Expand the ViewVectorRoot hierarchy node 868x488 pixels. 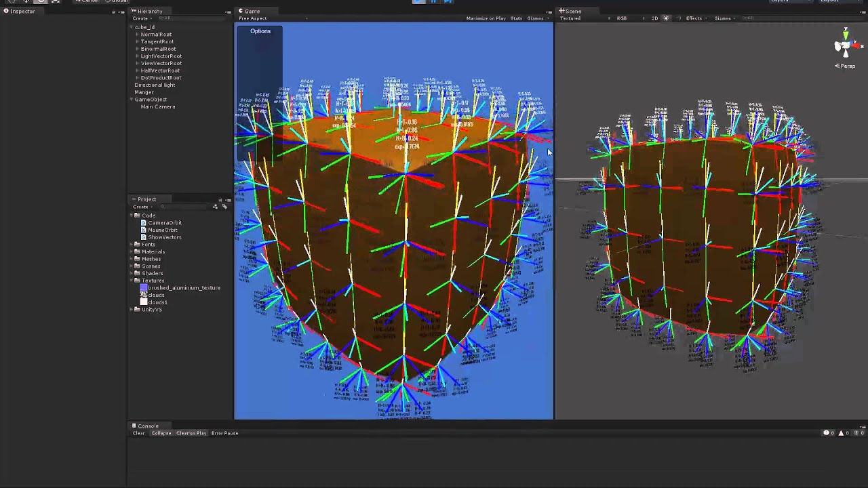[x=138, y=63]
